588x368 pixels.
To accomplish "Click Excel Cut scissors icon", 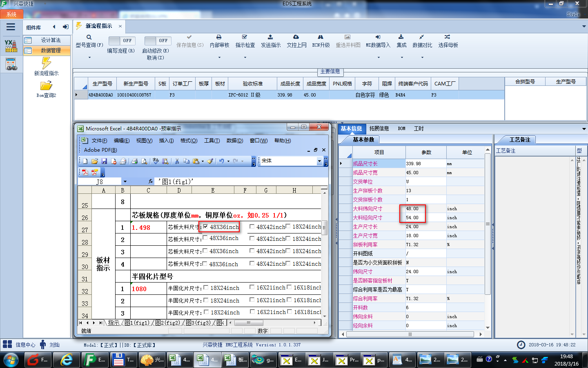I will tap(177, 161).
